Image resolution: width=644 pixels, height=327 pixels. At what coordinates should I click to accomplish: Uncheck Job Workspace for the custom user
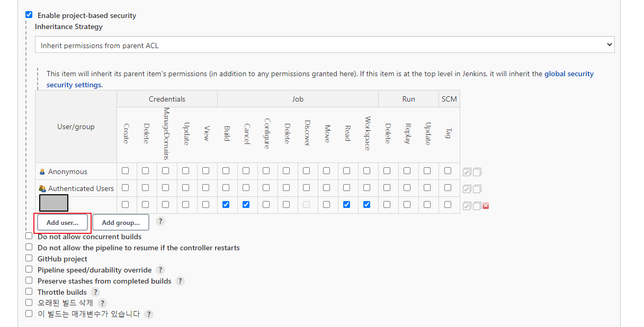click(367, 204)
